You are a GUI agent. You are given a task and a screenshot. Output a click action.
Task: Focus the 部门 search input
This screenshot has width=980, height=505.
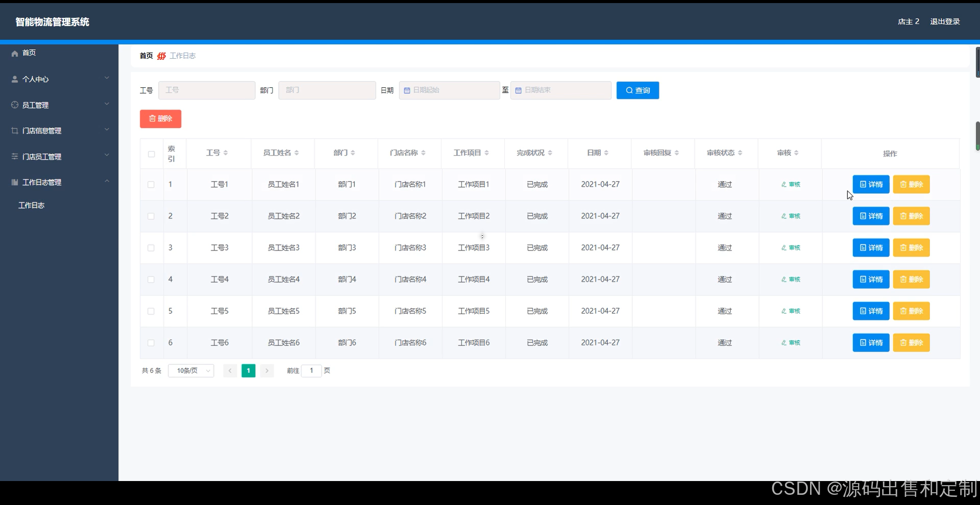(327, 90)
